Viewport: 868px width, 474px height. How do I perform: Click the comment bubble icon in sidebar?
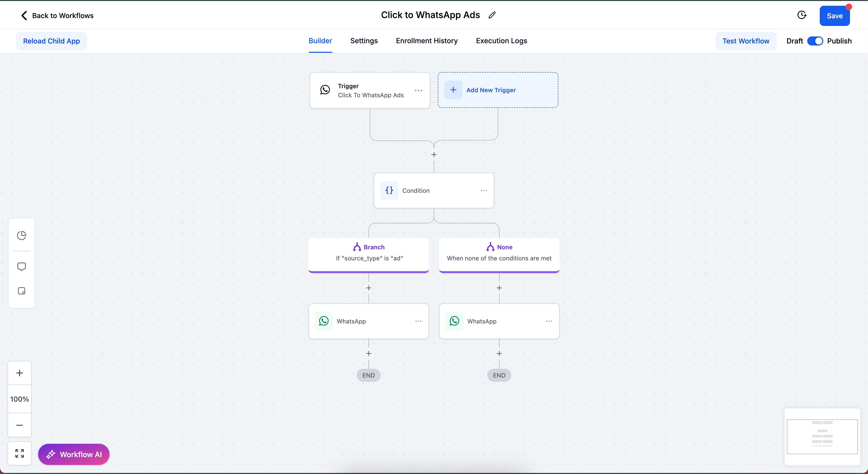pos(22,267)
